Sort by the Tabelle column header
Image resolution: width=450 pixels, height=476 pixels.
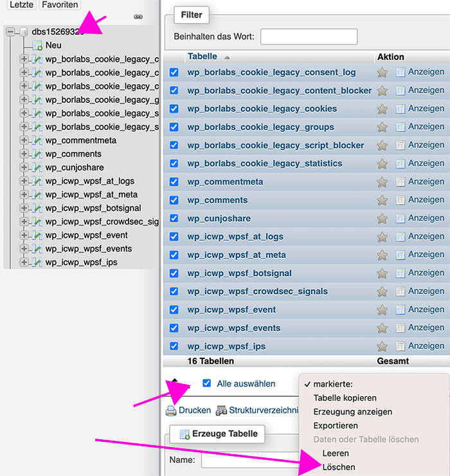click(203, 57)
